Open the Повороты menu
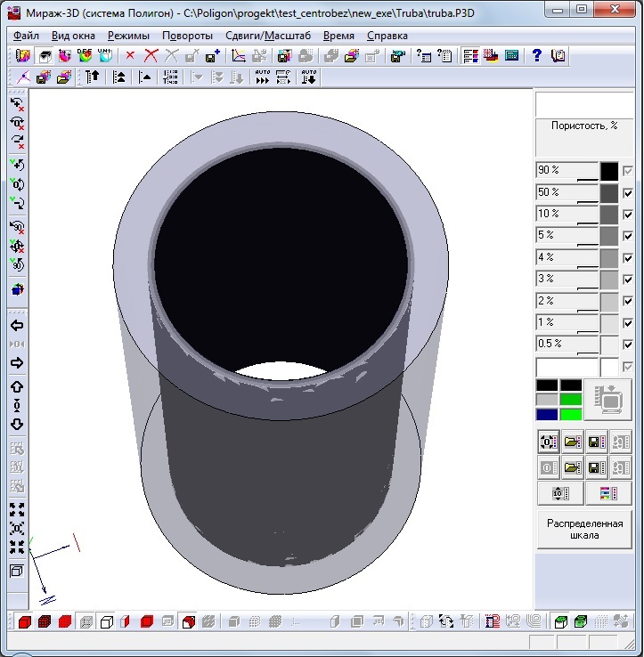The width and height of the screenshot is (644, 657). pyautogui.click(x=187, y=36)
